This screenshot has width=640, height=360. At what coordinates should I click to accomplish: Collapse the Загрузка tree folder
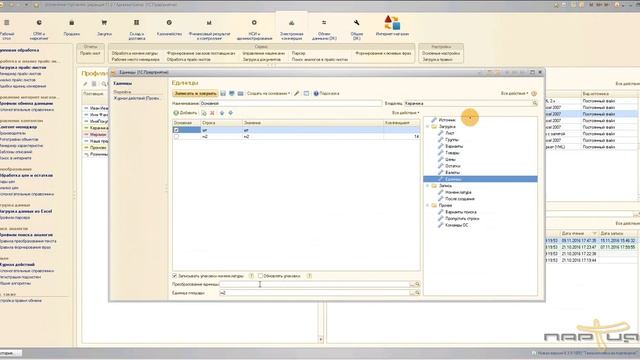(428, 127)
